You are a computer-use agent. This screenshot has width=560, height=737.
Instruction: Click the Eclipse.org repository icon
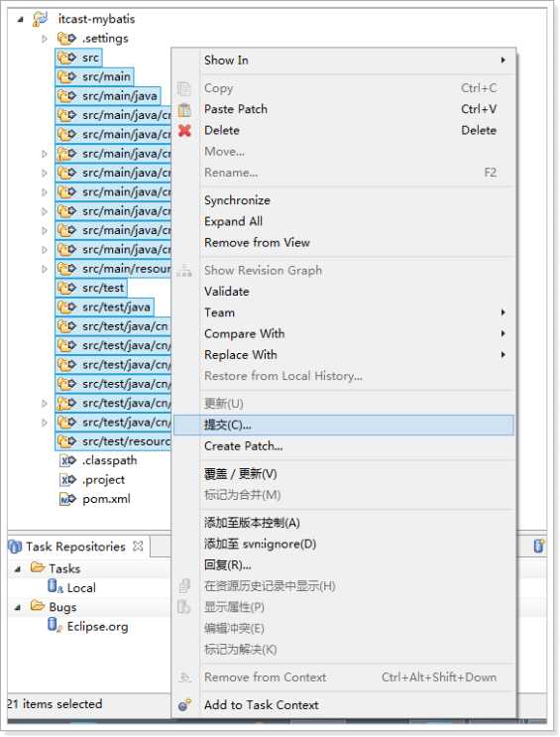(55, 625)
